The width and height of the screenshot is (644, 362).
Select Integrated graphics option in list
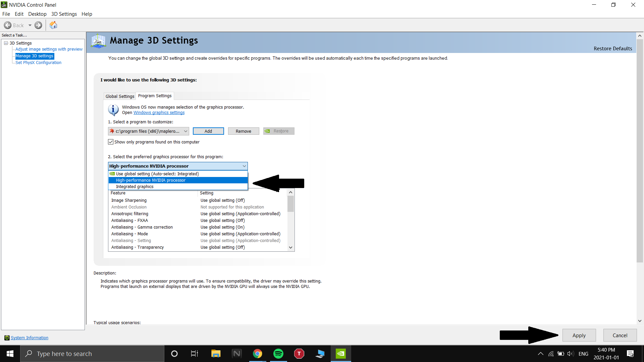click(135, 187)
